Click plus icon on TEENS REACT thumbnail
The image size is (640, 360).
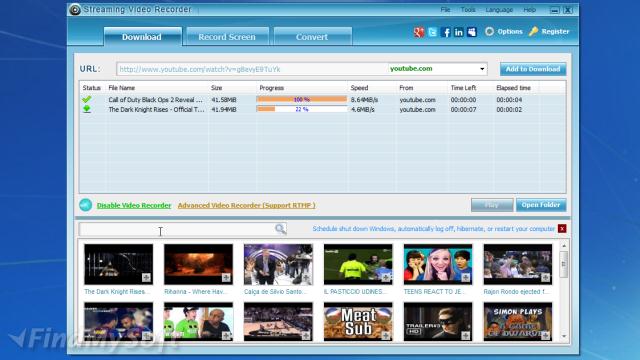pos(466,278)
